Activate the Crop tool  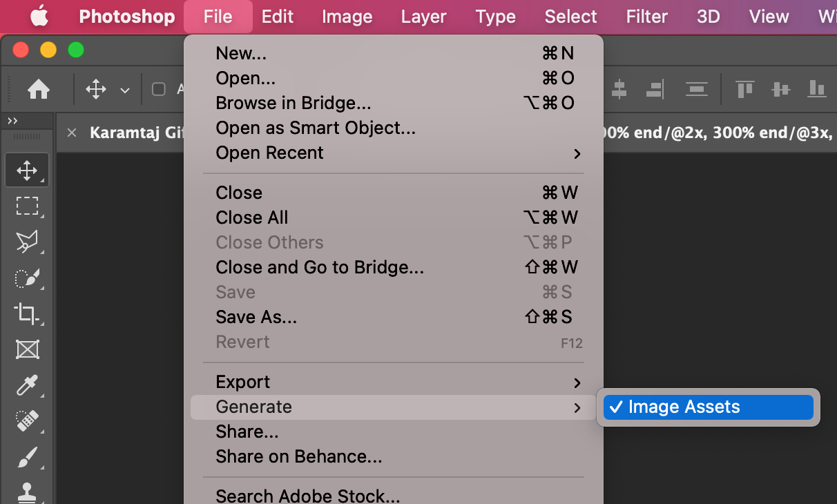click(27, 313)
